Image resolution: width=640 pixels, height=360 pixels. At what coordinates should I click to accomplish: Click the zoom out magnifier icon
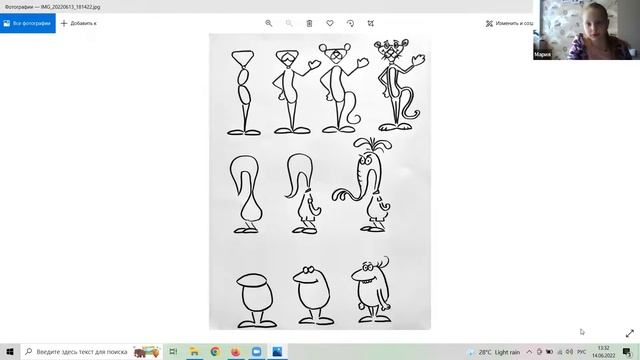[x=289, y=23]
